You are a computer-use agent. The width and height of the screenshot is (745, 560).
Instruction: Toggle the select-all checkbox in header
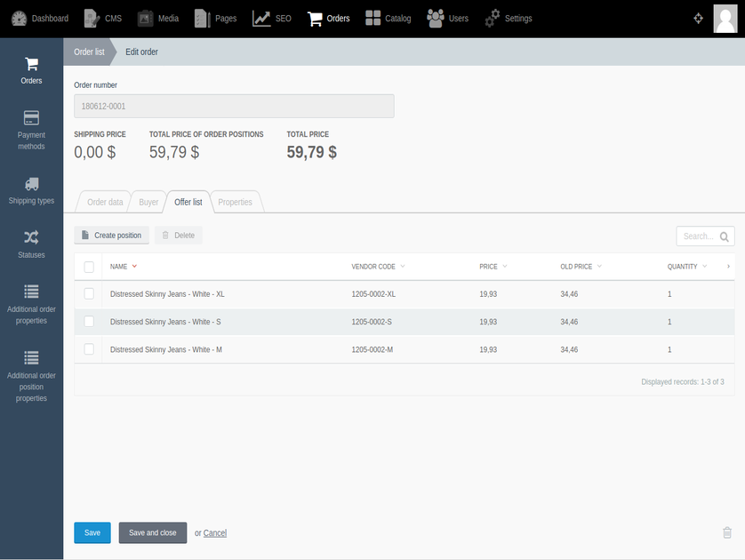pos(89,267)
